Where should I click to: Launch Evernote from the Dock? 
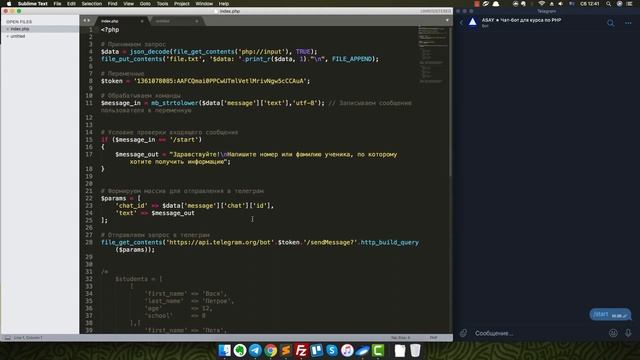[240, 350]
